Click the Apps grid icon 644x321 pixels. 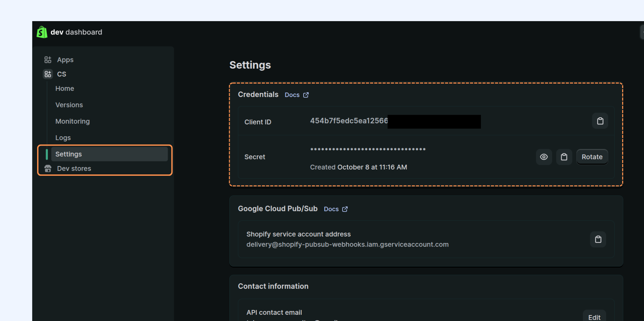[48, 60]
